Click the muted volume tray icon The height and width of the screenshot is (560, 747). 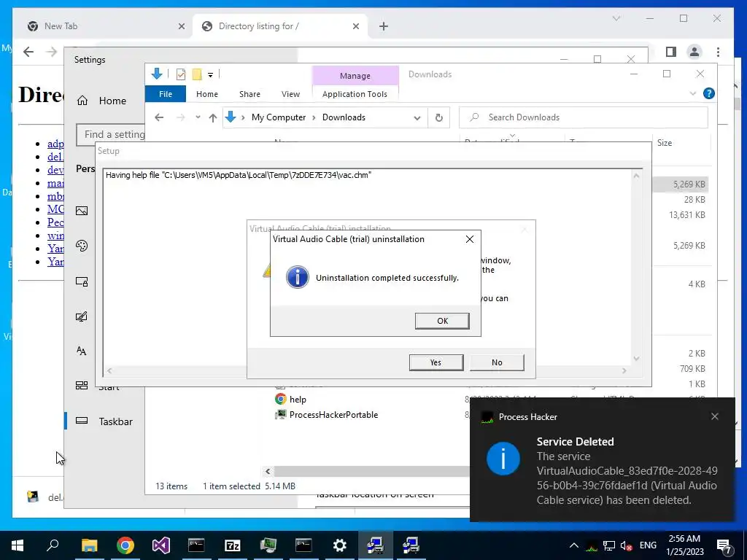[x=626, y=545]
